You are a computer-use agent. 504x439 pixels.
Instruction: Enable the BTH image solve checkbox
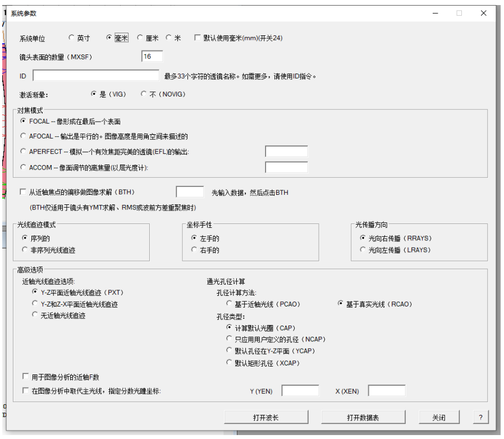pyautogui.click(x=22, y=191)
